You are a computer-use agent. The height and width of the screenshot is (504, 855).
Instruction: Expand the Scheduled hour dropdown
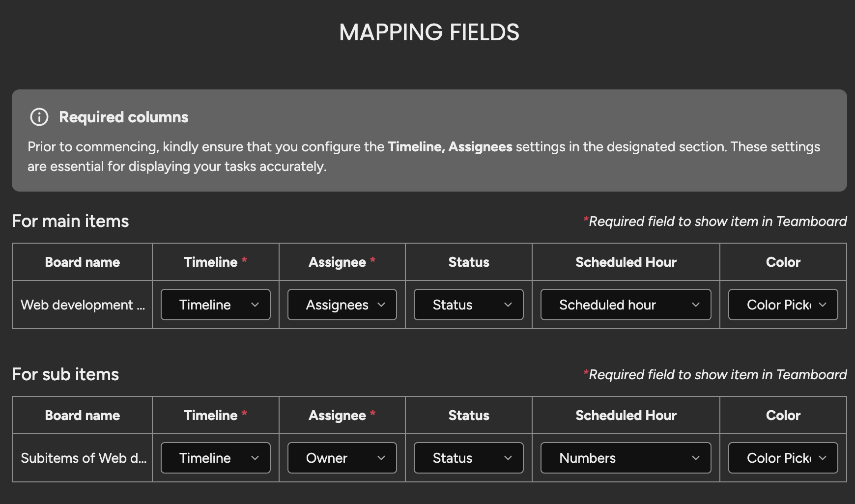[x=626, y=305]
